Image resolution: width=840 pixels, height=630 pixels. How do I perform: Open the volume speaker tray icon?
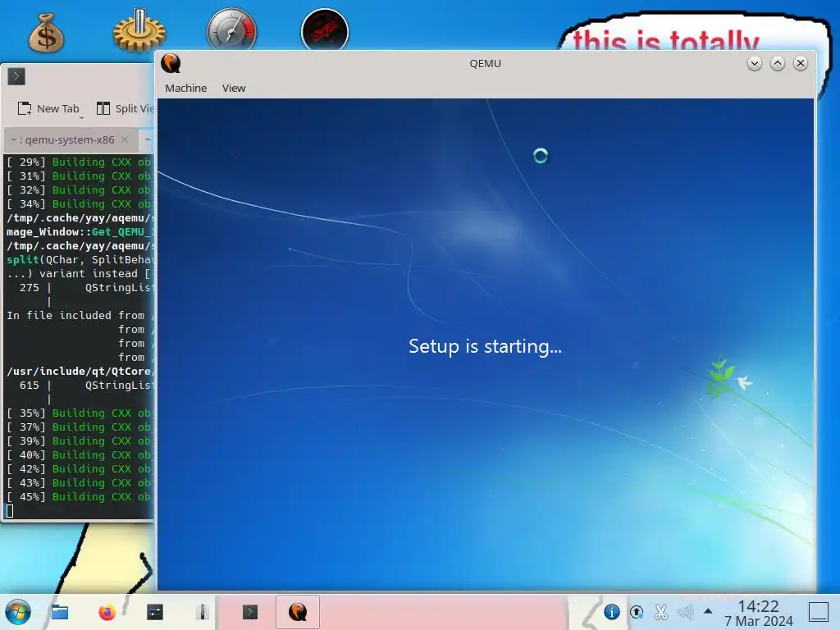pyautogui.click(x=685, y=612)
